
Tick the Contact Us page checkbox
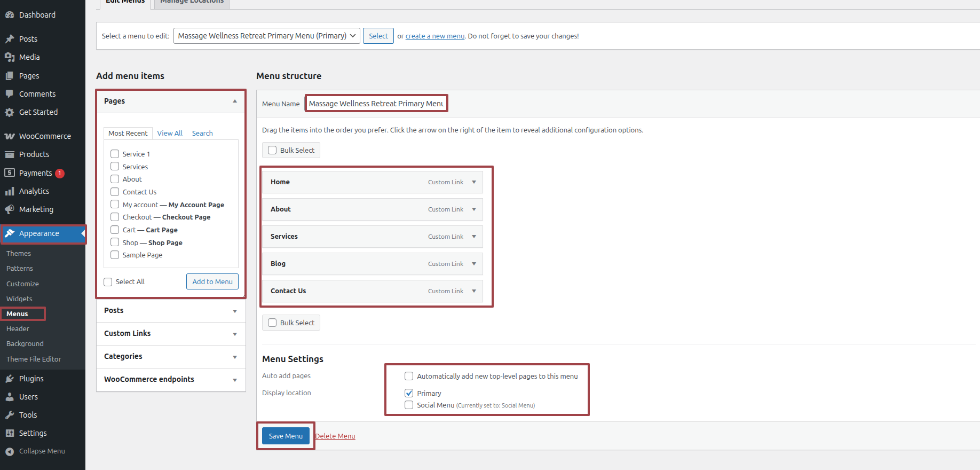tap(115, 192)
